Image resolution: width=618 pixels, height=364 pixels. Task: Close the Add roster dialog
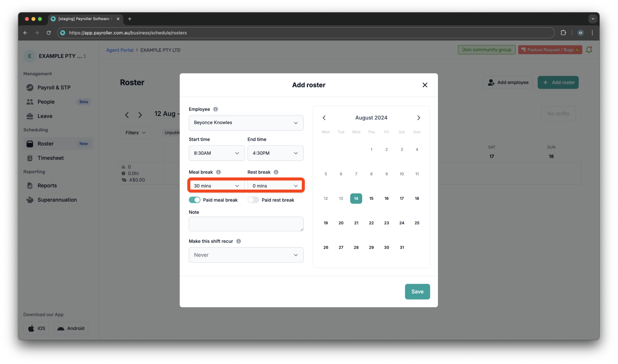(425, 85)
